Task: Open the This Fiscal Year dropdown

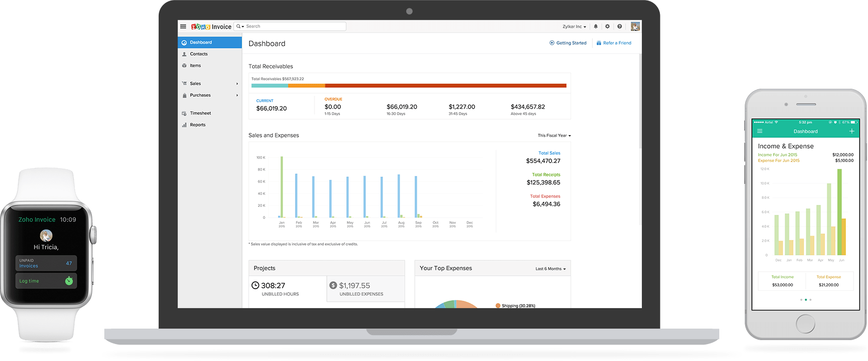Action: (554, 136)
